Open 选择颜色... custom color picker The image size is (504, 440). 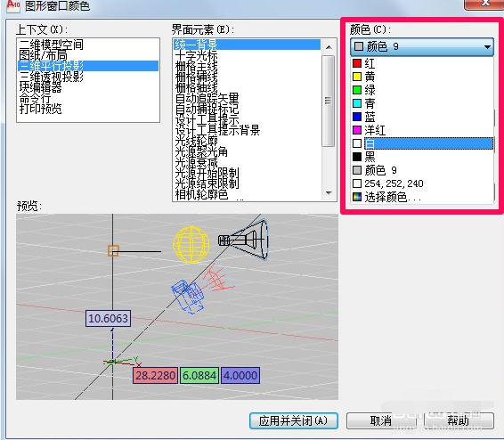422,197
